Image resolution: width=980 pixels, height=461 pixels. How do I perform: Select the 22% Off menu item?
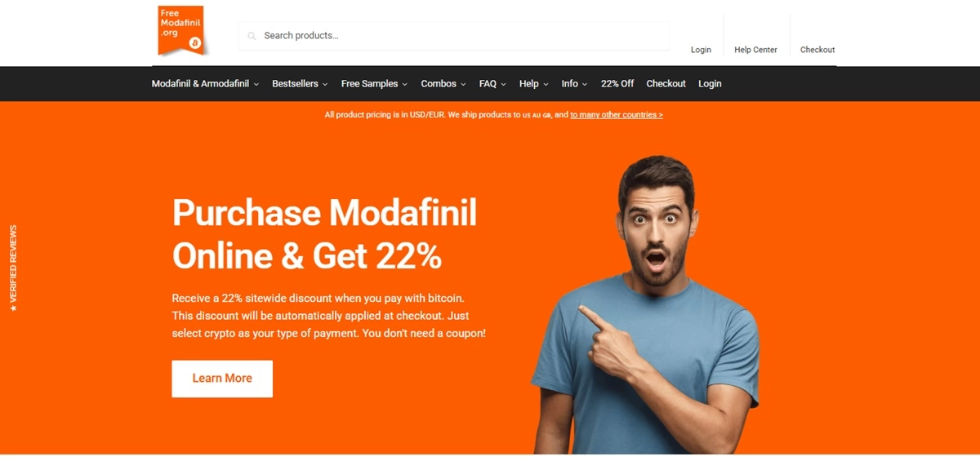click(x=617, y=84)
